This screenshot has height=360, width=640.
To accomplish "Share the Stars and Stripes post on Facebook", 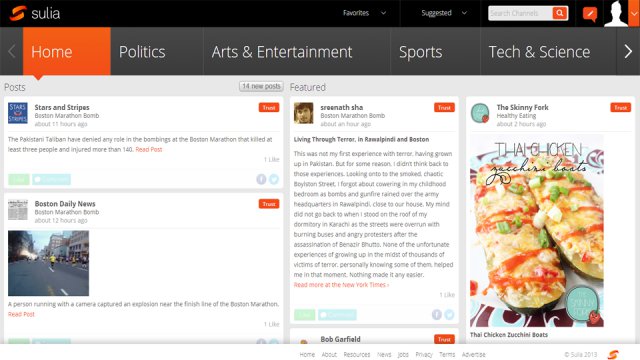I will (261, 179).
